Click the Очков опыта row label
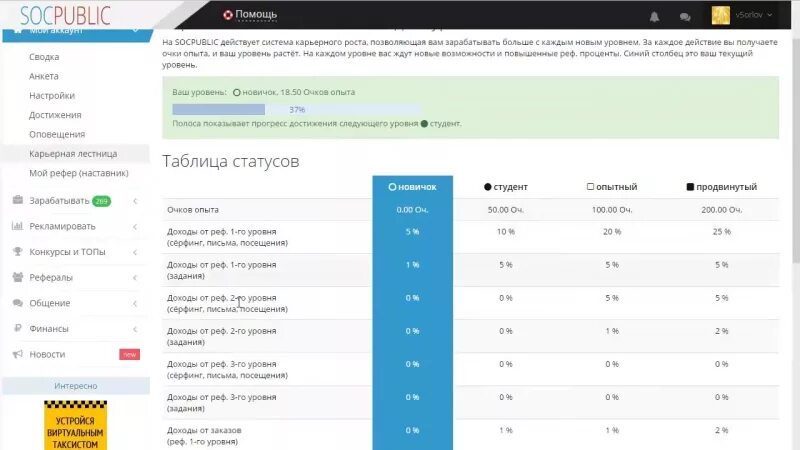 click(193, 210)
